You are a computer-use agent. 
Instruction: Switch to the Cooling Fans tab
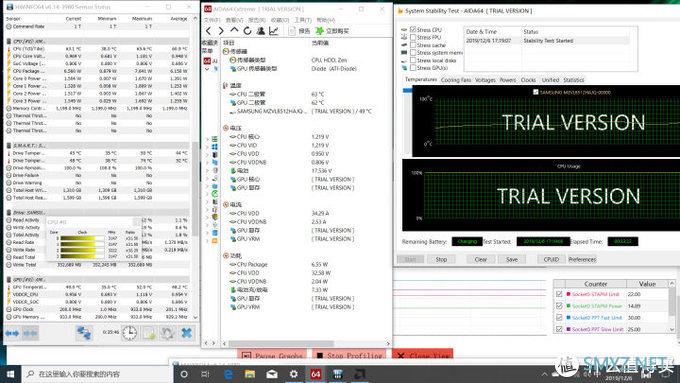[455, 80]
